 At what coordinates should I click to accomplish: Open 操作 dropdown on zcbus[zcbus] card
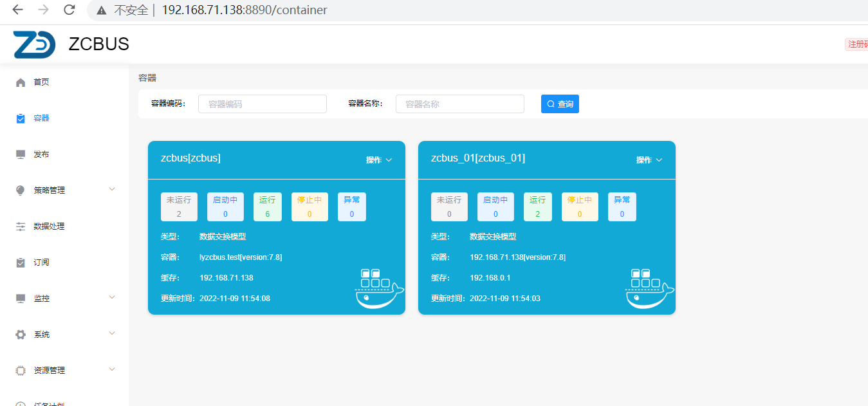tap(379, 160)
